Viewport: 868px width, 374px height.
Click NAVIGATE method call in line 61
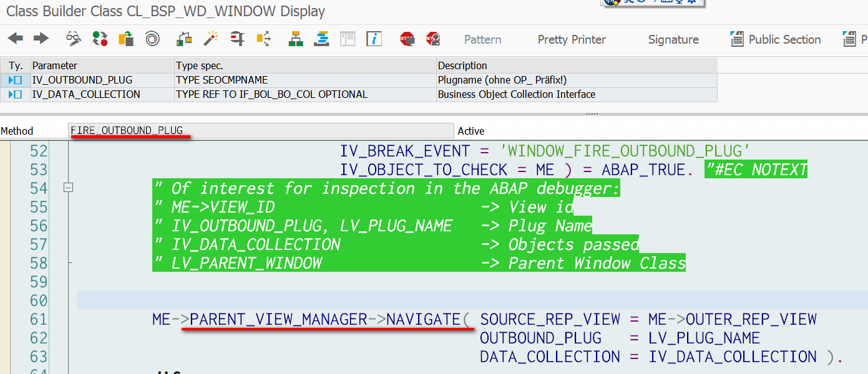point(424,319)
